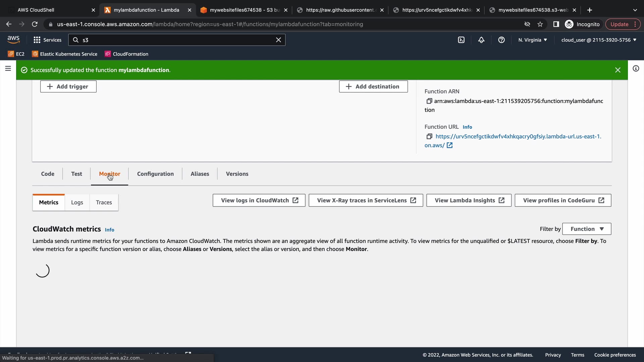
Task: Open the notifications bell icon
Action: click(x=481, y=40)
